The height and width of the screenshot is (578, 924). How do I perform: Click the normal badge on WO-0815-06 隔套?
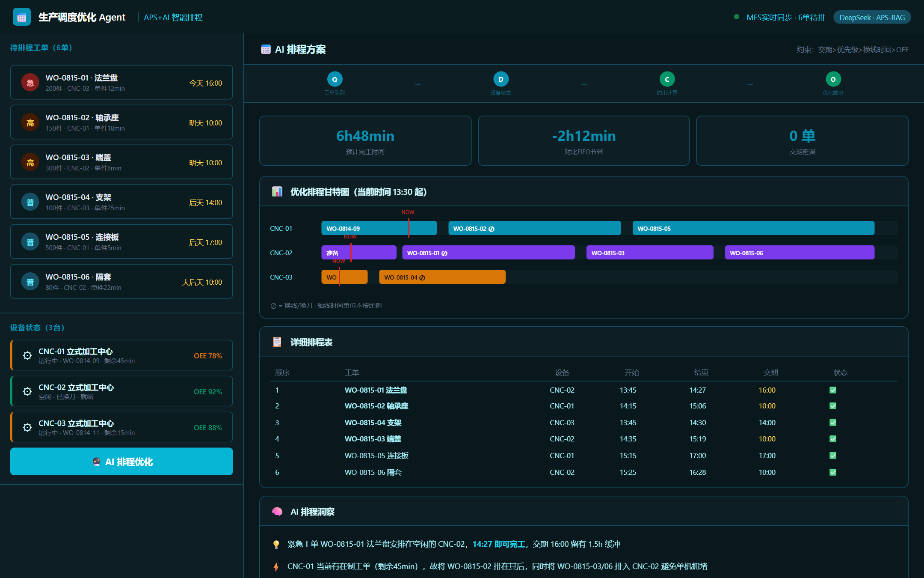click(x=30, y=282)
